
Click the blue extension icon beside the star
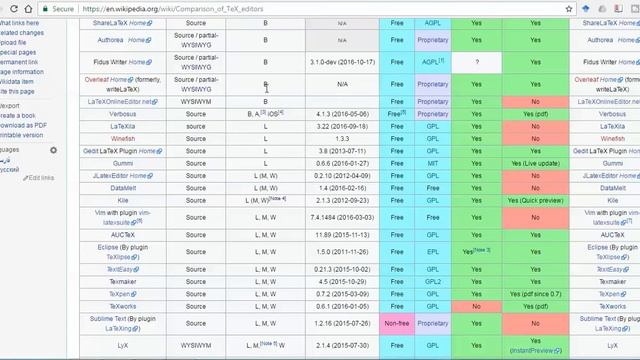coord(586,9)
